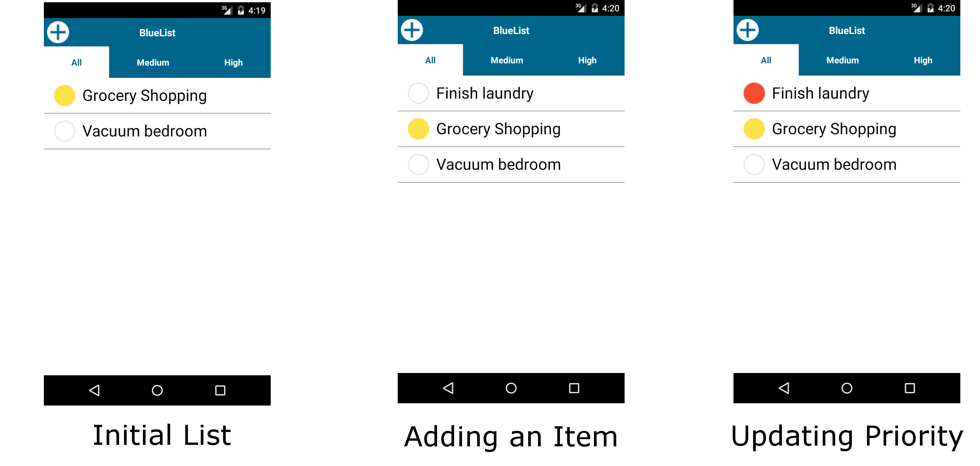The width and height of the screenshot is (980, 466).
Task: Switch to the All tab
Action: pyautogui.click(x=76, y=60)
